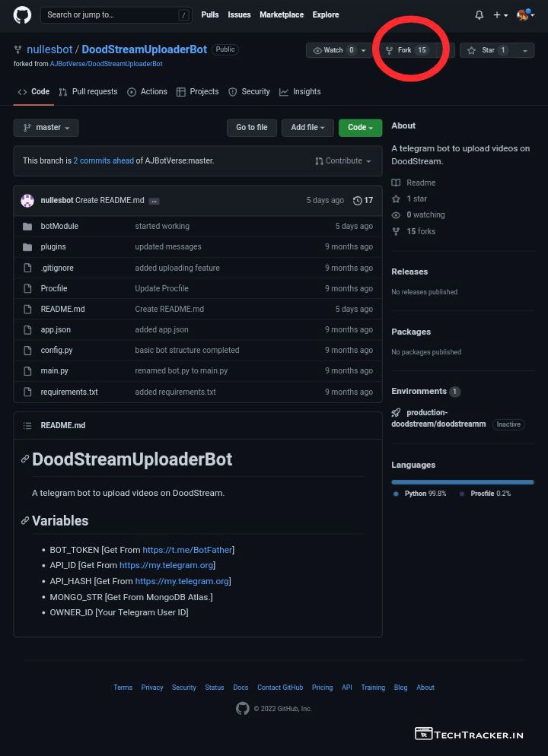Open the green Code dropdown

pyautogui.click(x=360, y=128)
